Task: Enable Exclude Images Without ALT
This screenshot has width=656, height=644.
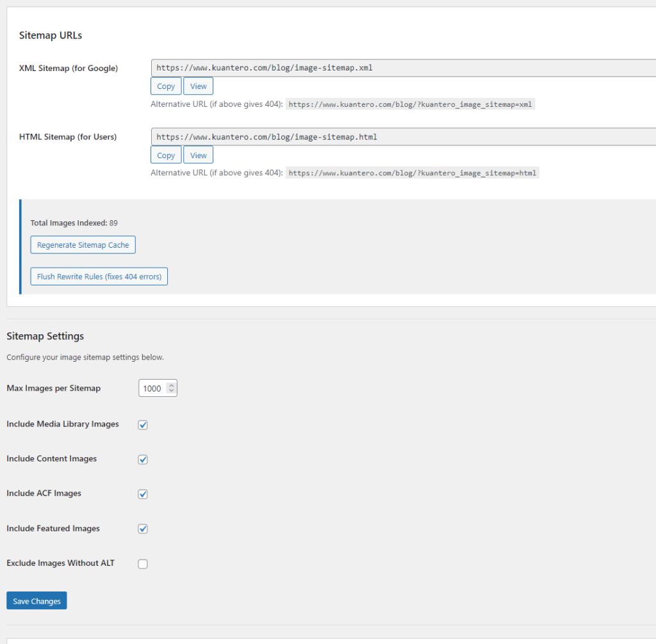Action: click(142, 563)
